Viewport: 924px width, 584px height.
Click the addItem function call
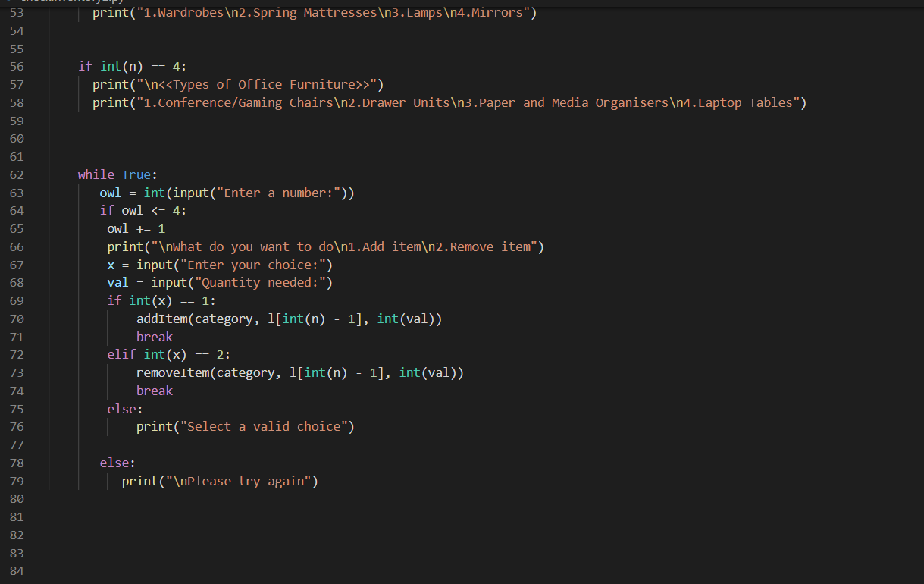point(162,319)
